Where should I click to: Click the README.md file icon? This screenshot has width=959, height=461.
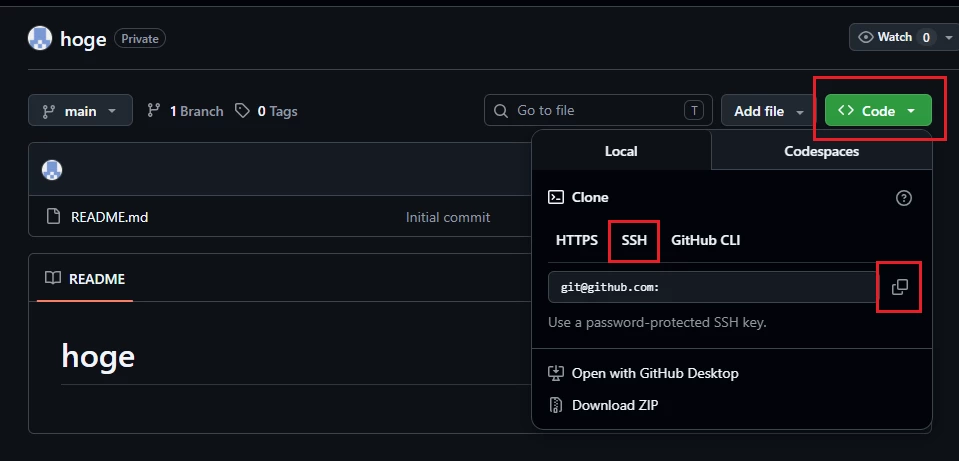[x=54, y=216]
